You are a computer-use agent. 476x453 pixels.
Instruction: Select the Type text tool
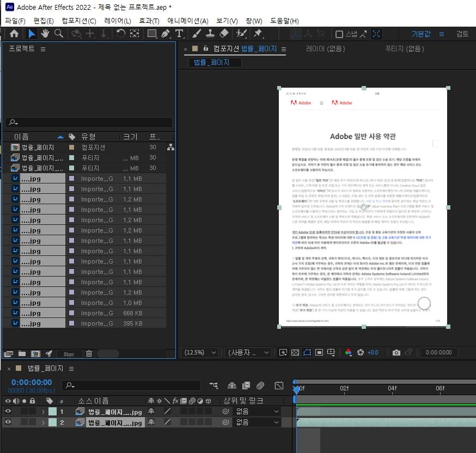pos(179,33)
